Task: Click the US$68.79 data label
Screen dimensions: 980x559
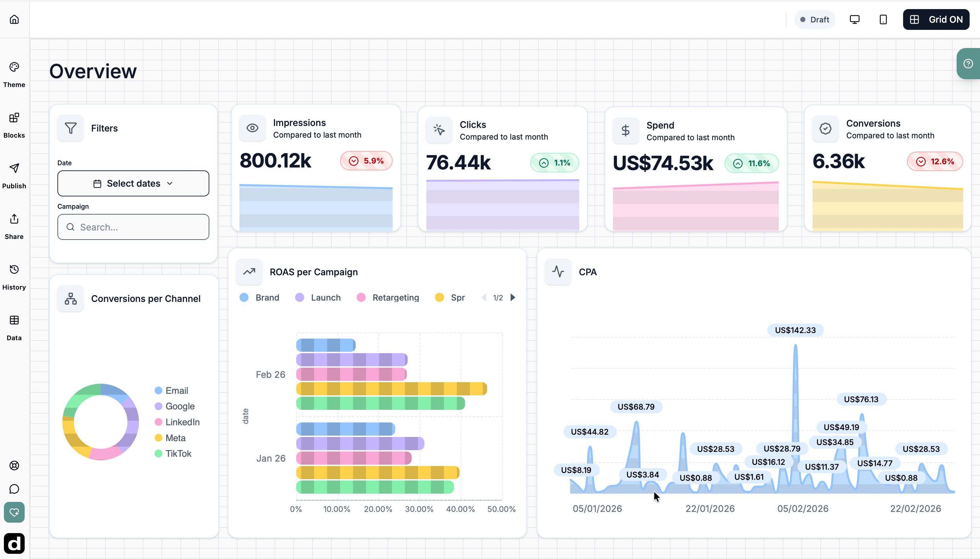Action: click(636, 406)
